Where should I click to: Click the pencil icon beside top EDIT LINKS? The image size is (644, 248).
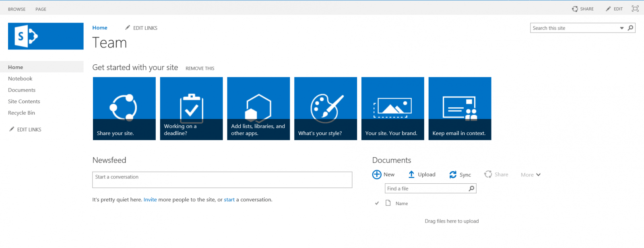coord(128,27)
